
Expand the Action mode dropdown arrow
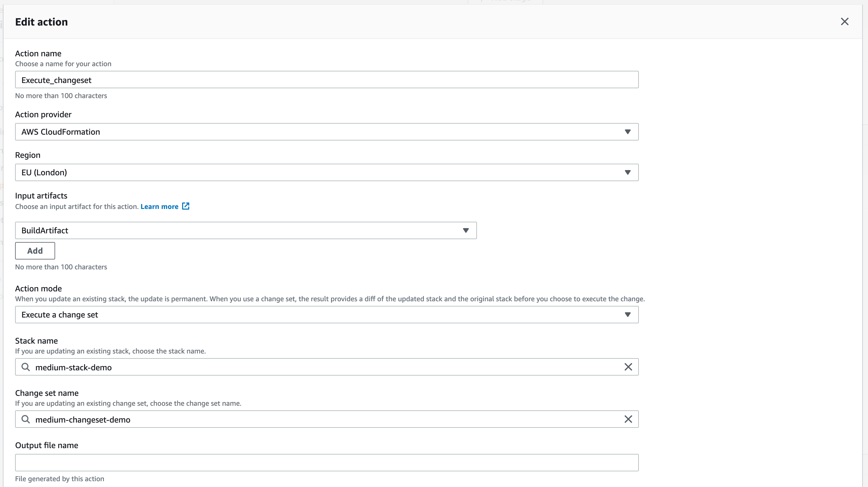point(628,315)
